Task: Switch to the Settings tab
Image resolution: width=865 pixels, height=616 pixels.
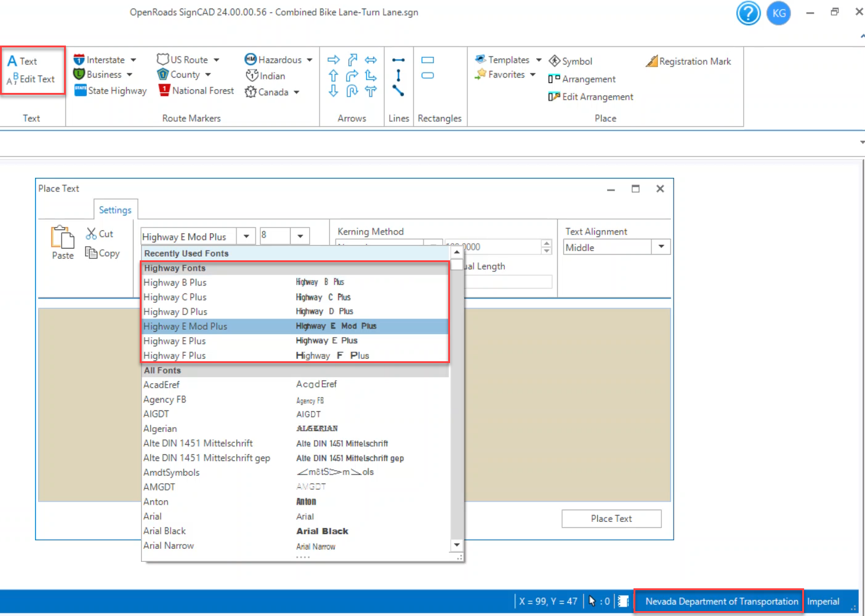Action: 115,210
